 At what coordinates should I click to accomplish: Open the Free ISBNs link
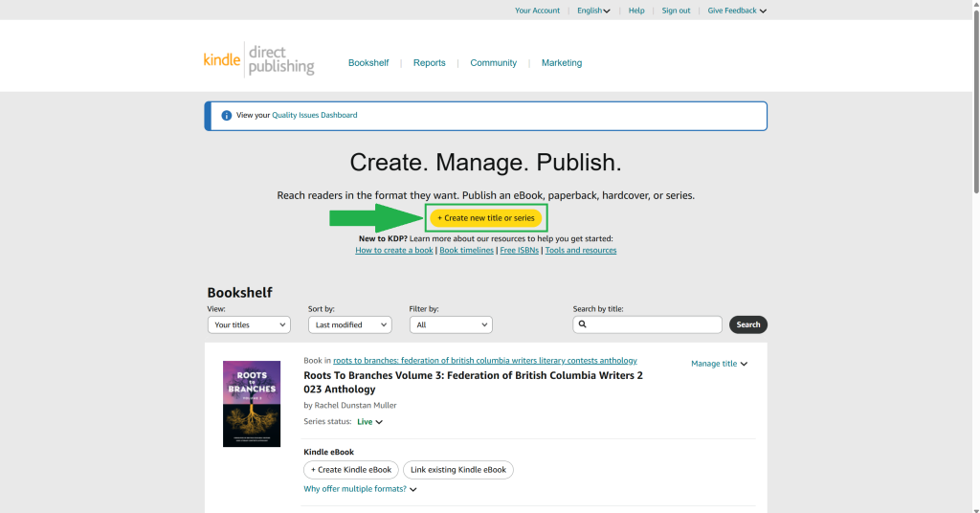tap(519, 250)
